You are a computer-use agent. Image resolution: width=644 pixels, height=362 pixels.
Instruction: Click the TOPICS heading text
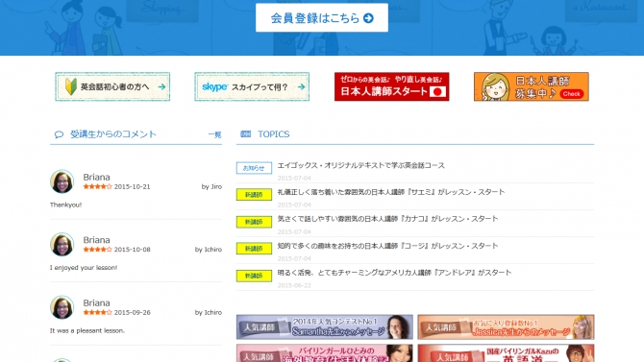[274, 134]
